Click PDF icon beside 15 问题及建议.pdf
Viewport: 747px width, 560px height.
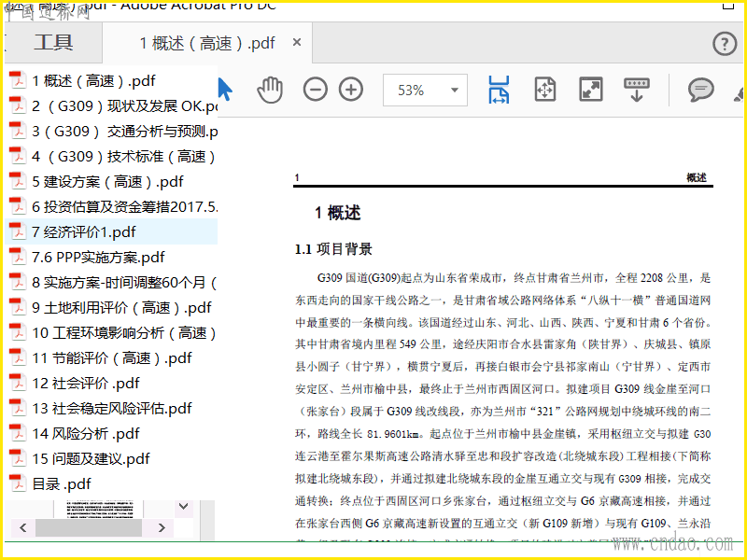[x=18, y=458]
